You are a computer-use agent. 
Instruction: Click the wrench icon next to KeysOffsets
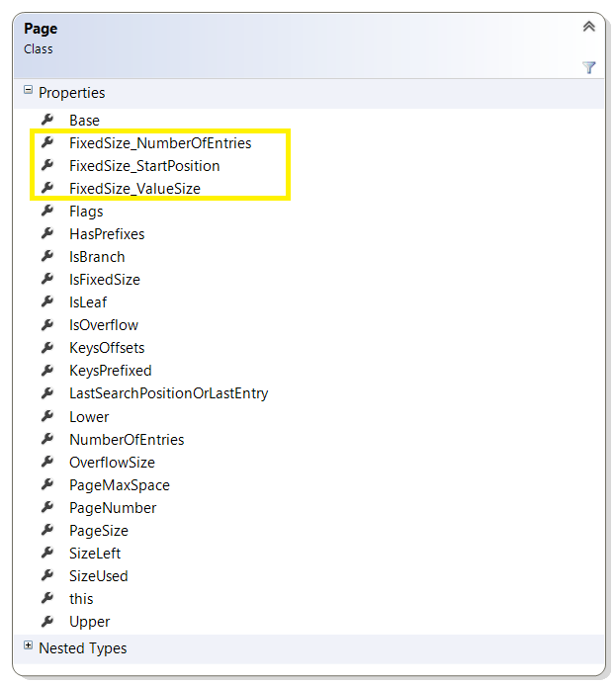[x=47, y=347]
